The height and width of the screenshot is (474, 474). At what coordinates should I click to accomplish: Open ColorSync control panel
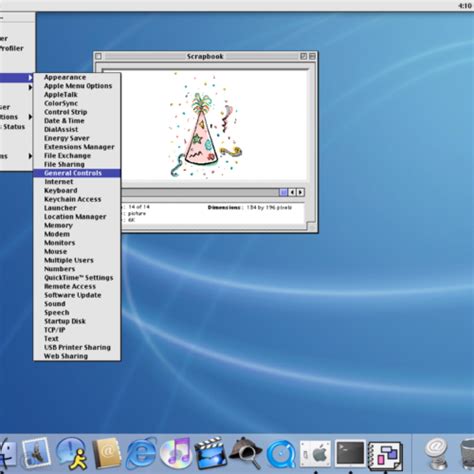[77, 103]
